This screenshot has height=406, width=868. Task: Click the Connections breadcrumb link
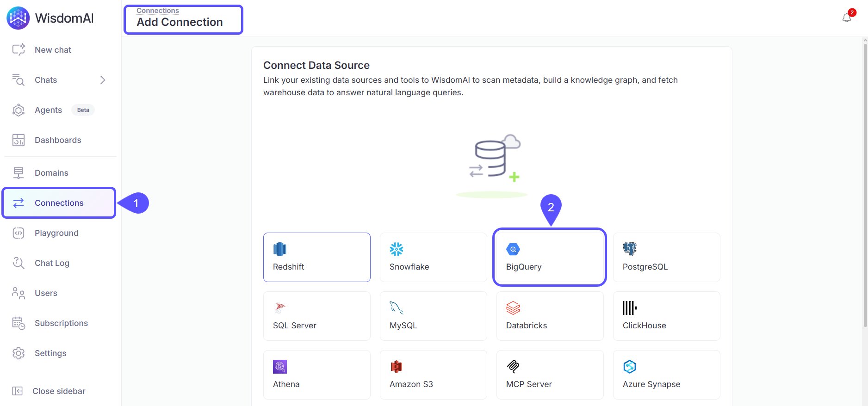[x=158, y=11]
